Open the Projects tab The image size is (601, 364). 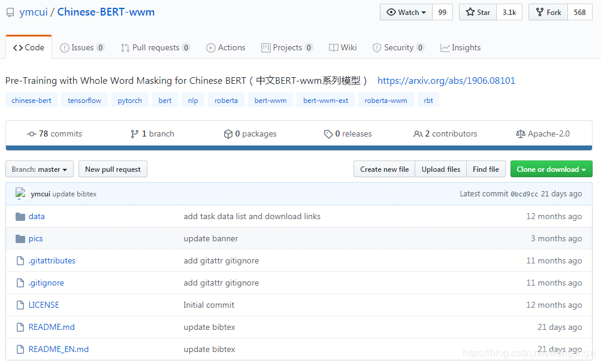click(x=287, y=47)
